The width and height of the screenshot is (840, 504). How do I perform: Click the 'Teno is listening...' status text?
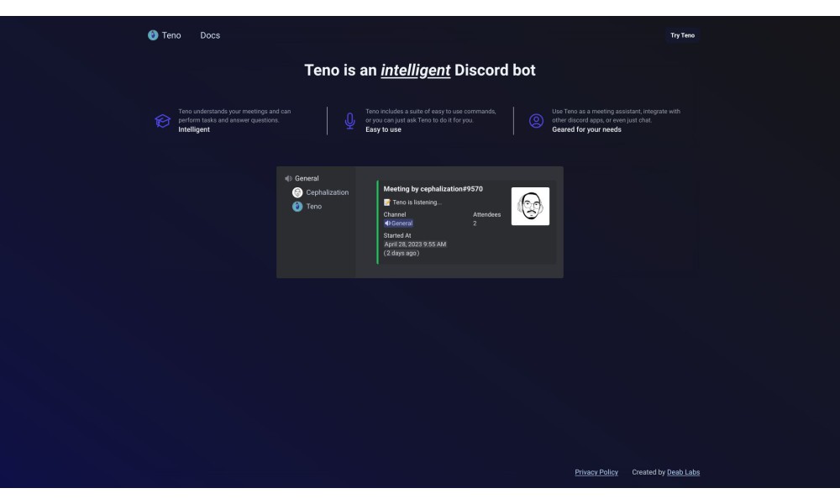click(417, 202)
